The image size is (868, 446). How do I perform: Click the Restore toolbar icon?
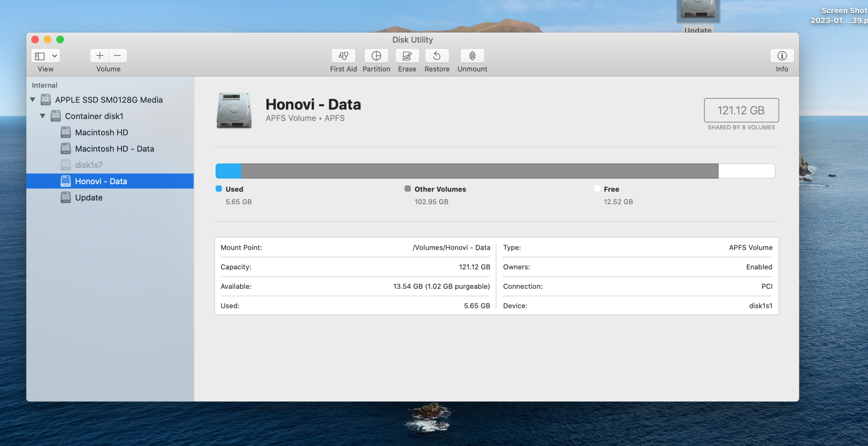[437, 56]
